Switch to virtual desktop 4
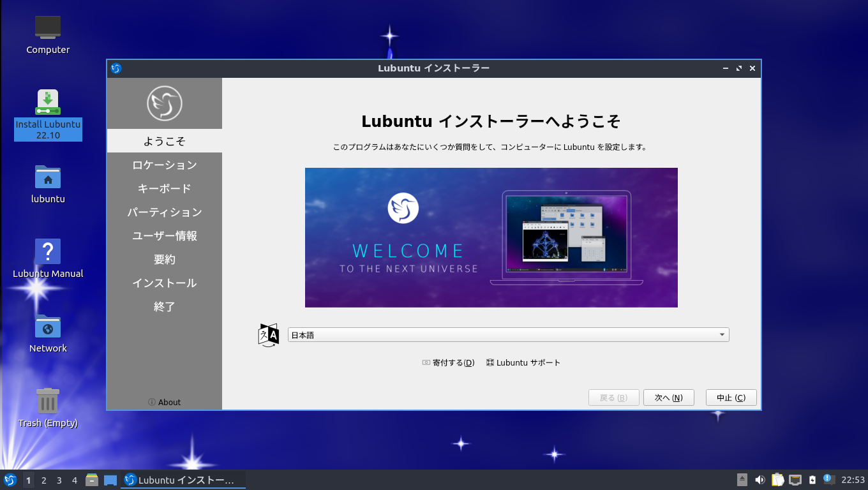The height and width of the screenshot is (490, 868). click(x=74, y=480)
